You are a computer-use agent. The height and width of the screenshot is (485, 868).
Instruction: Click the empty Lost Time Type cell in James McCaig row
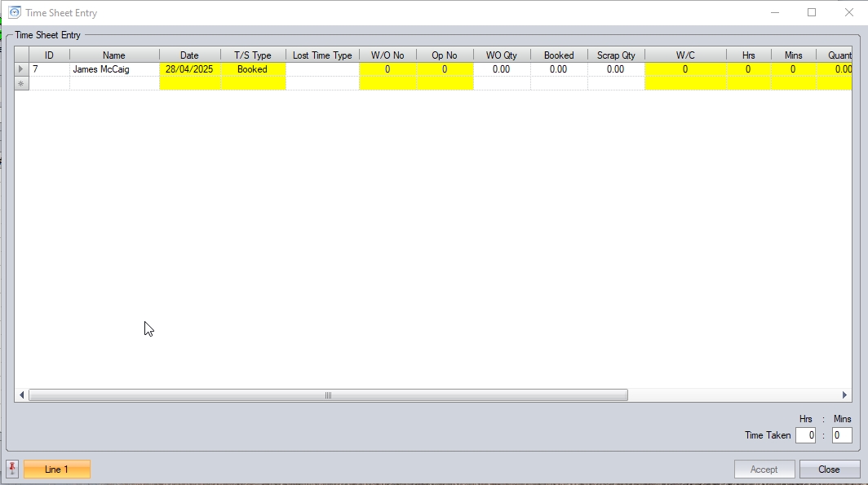click(x=322, y=69)
